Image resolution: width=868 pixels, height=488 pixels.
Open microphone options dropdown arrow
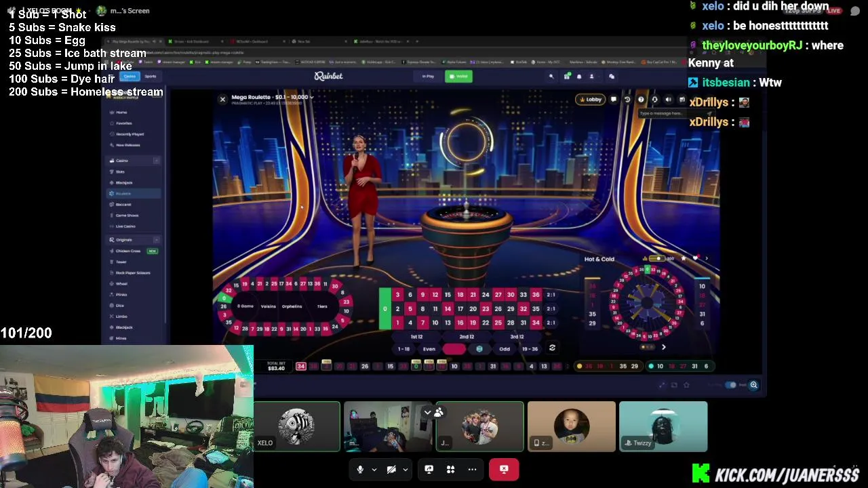(374, 469)
